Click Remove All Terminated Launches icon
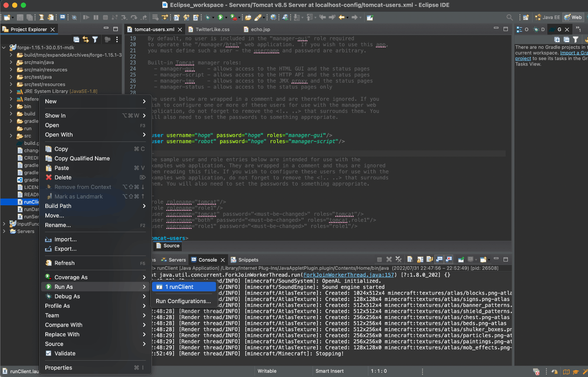This screenshot has height=377, width=588. [x=399, y=259]
